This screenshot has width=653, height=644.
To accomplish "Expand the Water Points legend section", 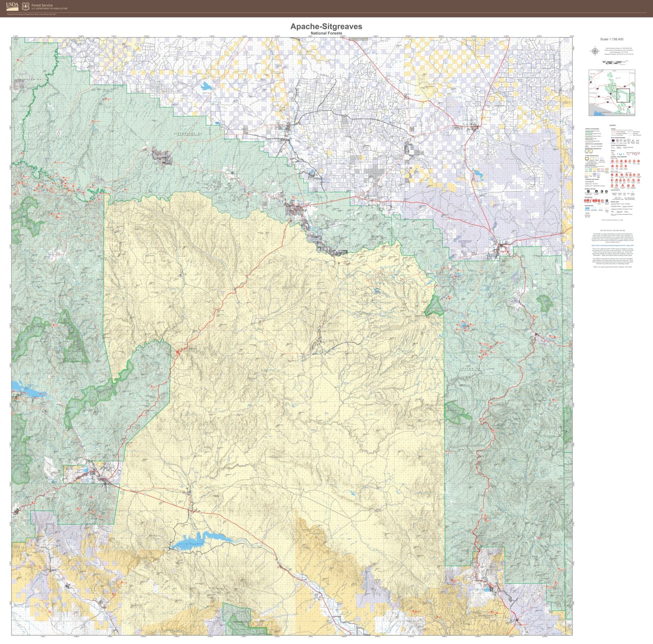I will point(615,190).
